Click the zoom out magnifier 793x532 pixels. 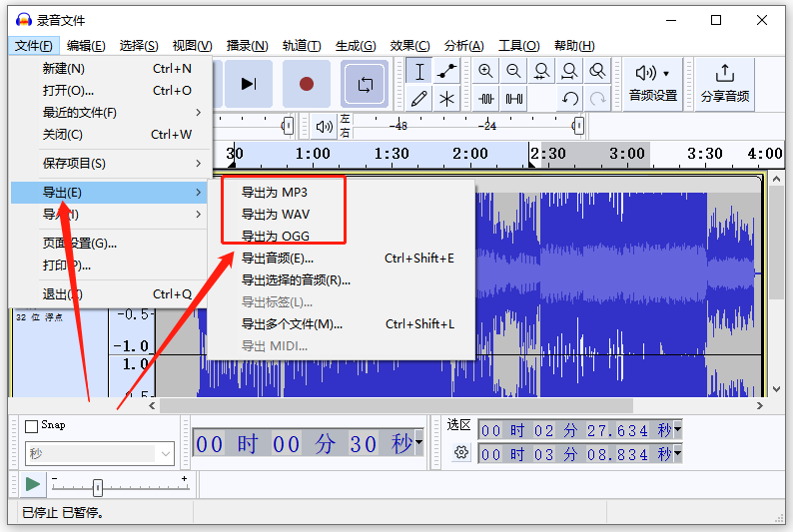513,71
